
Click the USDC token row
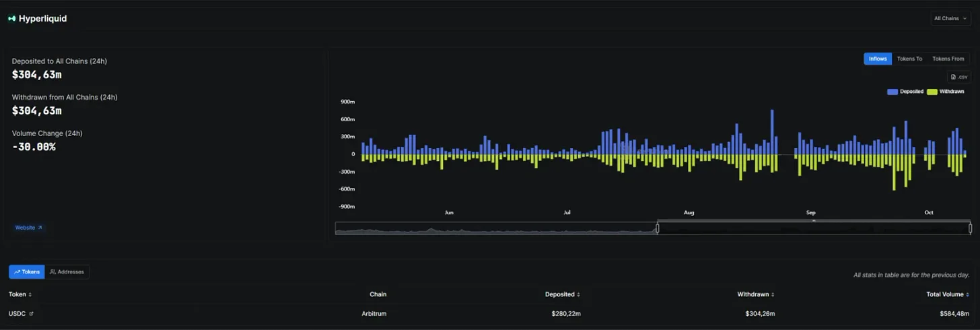tap(490, 314)
